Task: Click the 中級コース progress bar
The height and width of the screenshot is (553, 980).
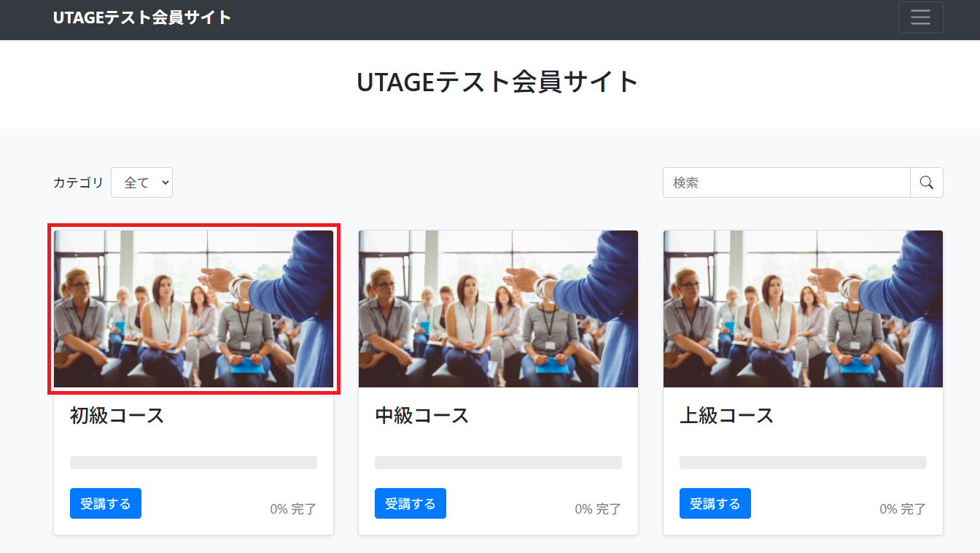Action: (498, 463)
